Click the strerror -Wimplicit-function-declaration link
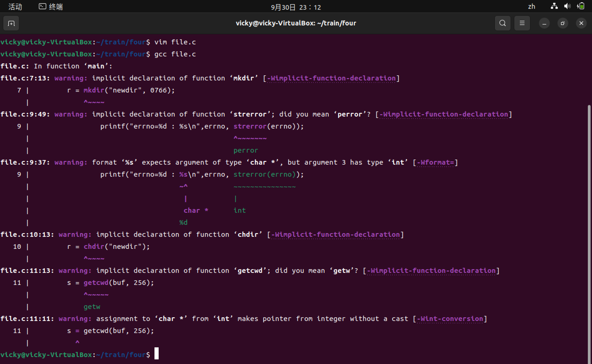The width and height of the screenshot is (592, 364). (x=444, y=114)
